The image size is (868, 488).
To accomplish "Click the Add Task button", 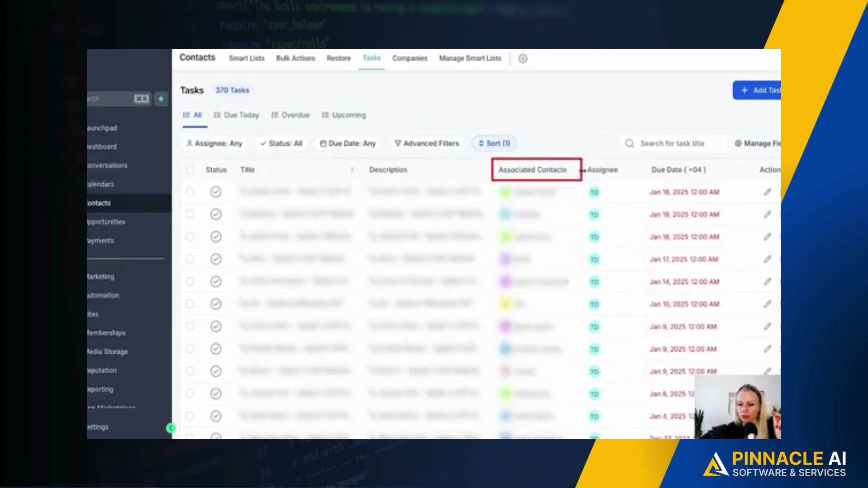I will [757, 90].
